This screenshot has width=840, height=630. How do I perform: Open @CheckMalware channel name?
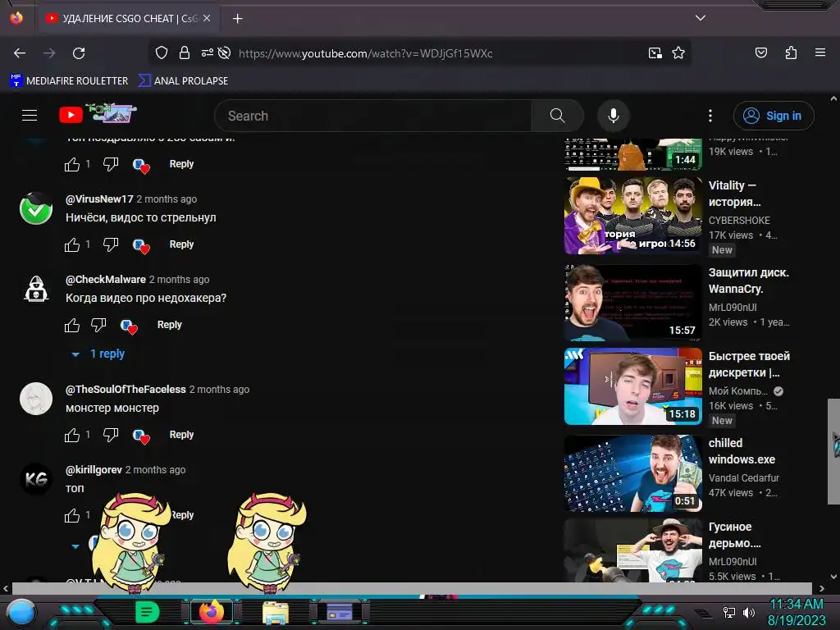pos(106,280)
